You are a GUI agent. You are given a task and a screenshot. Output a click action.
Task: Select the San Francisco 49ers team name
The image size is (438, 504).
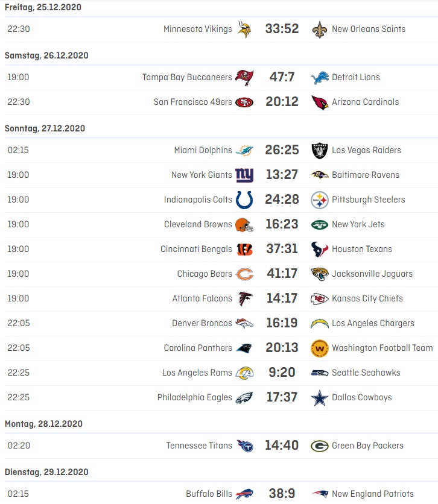[x=192, y=102]
